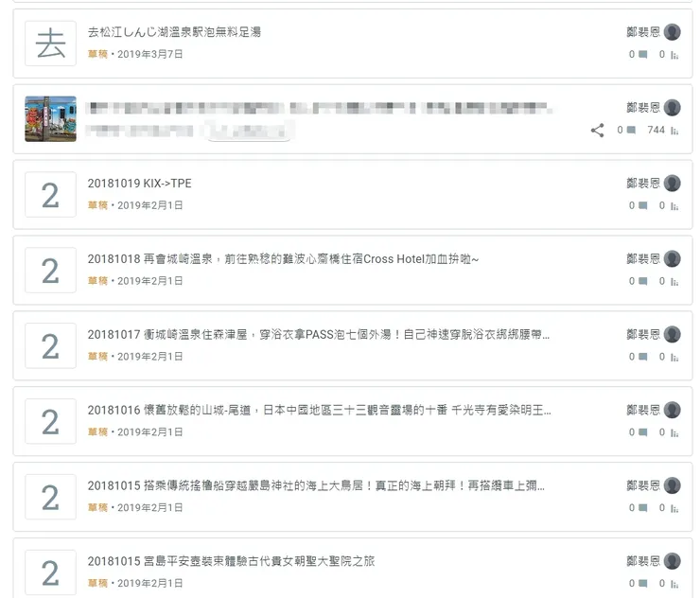Click the 2 thumbnail for 20181016 post
The width and height of the screenshot is (700, 598).
pos(50,421)
